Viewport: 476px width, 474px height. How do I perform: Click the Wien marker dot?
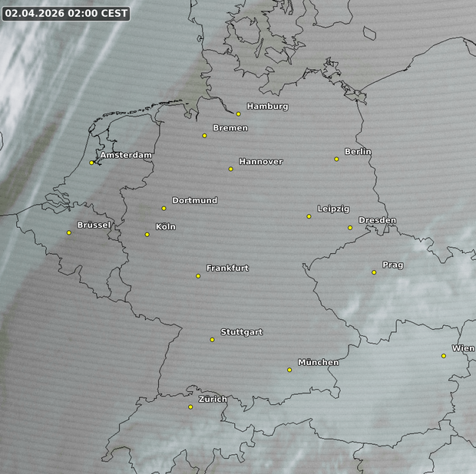(444, 356)
